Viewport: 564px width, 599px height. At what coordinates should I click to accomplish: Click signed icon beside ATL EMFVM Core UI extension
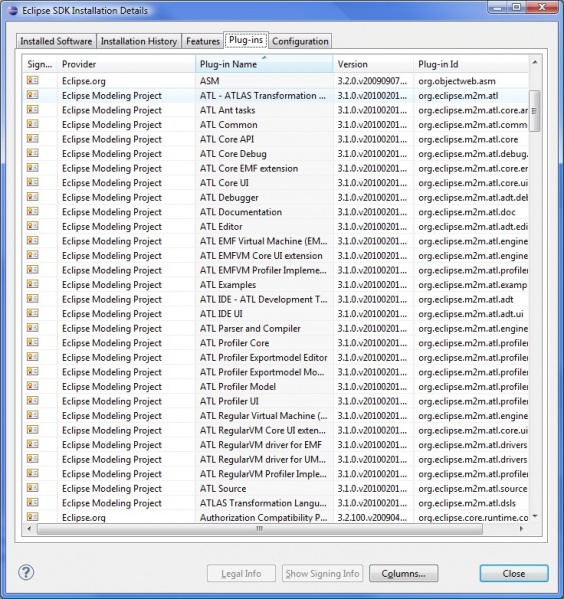tap(32, 255)
